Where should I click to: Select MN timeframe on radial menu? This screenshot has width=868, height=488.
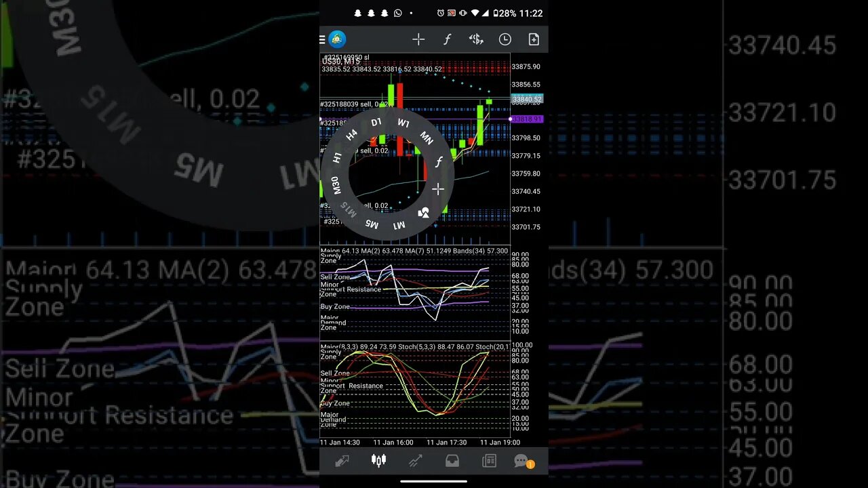pos(427,138)
